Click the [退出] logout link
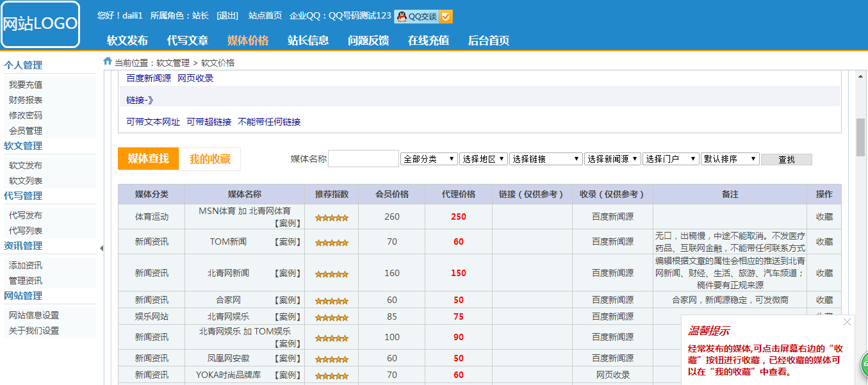Viewport: 868px width, 385px height. point(227,15)
